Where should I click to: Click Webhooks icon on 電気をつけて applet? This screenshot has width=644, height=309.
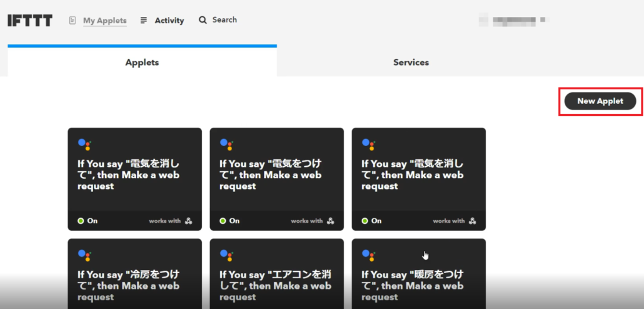tap(330, 221)
